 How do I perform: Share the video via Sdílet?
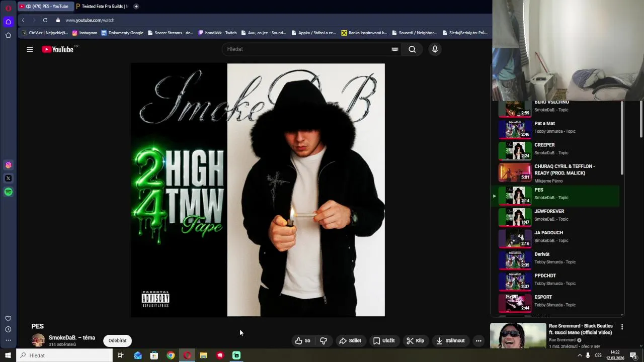(350, 341)
